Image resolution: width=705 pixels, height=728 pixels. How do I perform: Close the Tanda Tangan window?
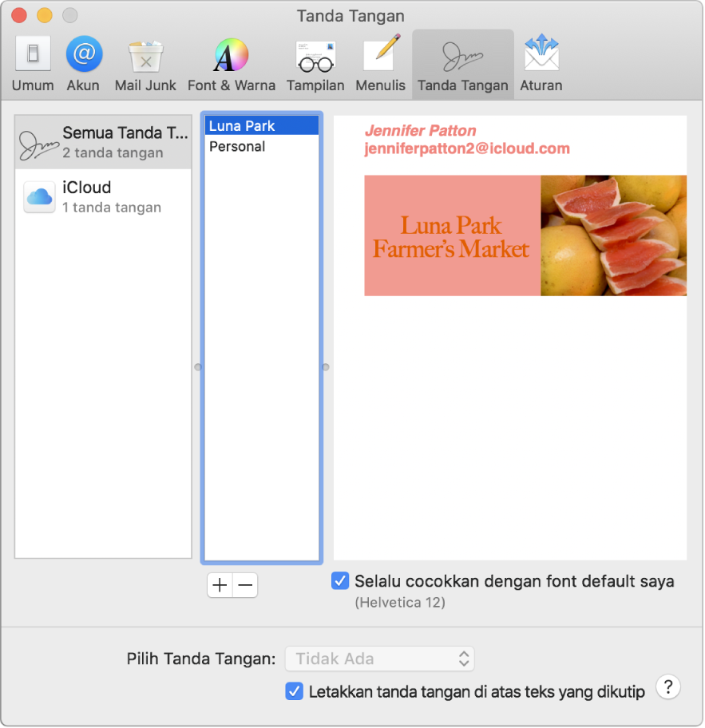click(x=19, y=15)
